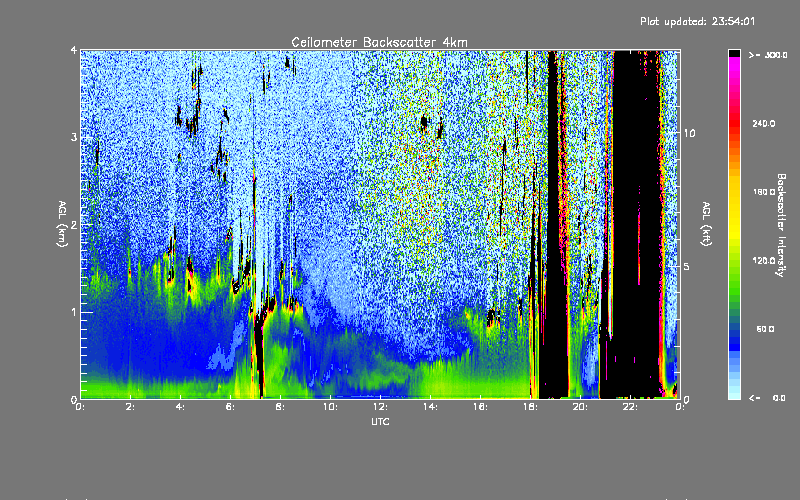Click the '60.0' colorbar value
This screenshot has height=500, width=800.
coord(765,329)
